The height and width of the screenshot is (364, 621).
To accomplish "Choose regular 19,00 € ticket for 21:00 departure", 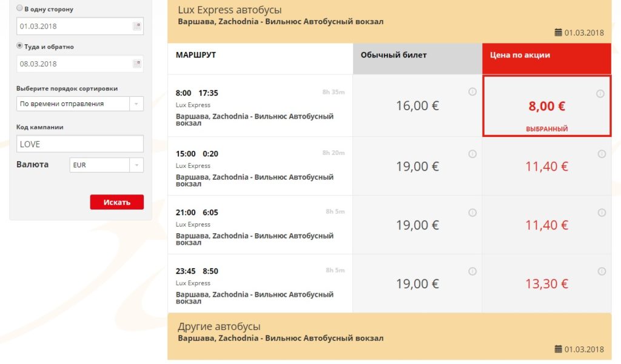I will 417,225.
